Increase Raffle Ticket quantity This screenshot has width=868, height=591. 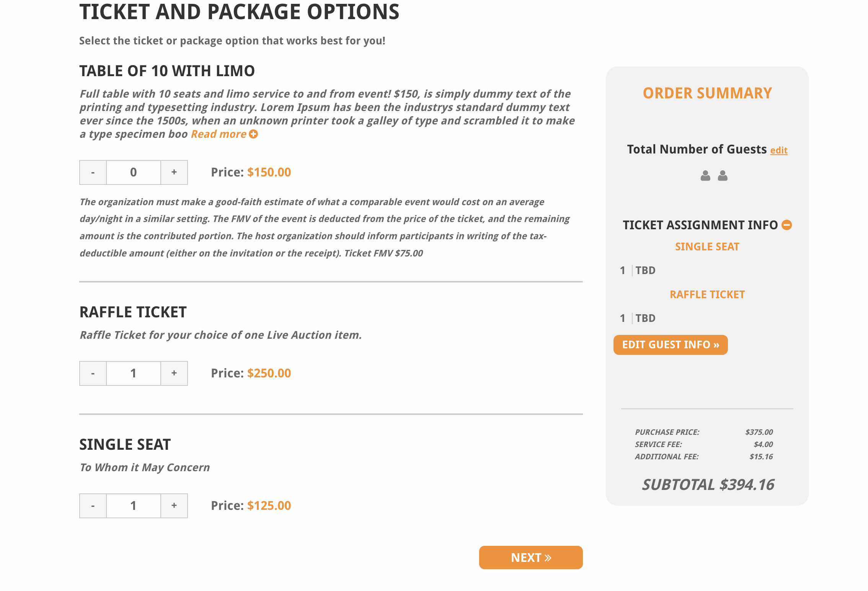click(x=174, y=373)
